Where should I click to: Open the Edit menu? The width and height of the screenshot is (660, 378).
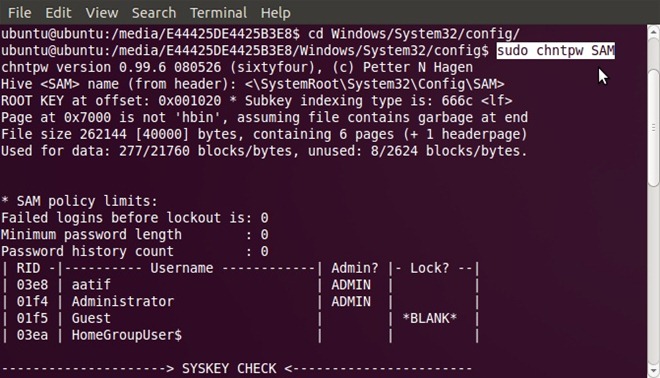pyautogui.click(x=58, y=13)
